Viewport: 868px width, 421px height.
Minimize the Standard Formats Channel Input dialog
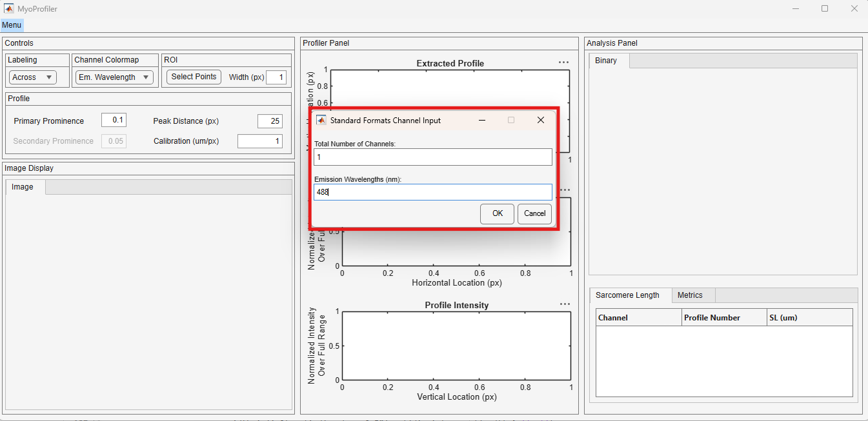click(x=482, y=120)
